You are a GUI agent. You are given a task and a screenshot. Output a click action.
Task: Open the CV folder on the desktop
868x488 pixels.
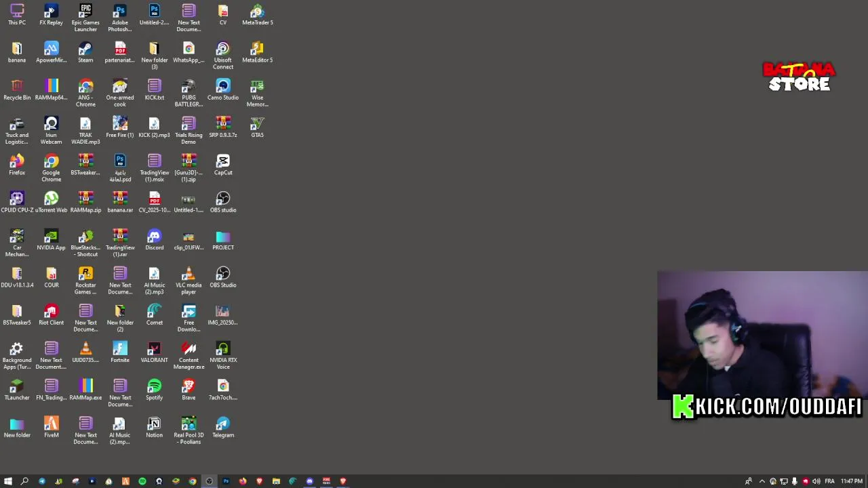coord(223,15)
